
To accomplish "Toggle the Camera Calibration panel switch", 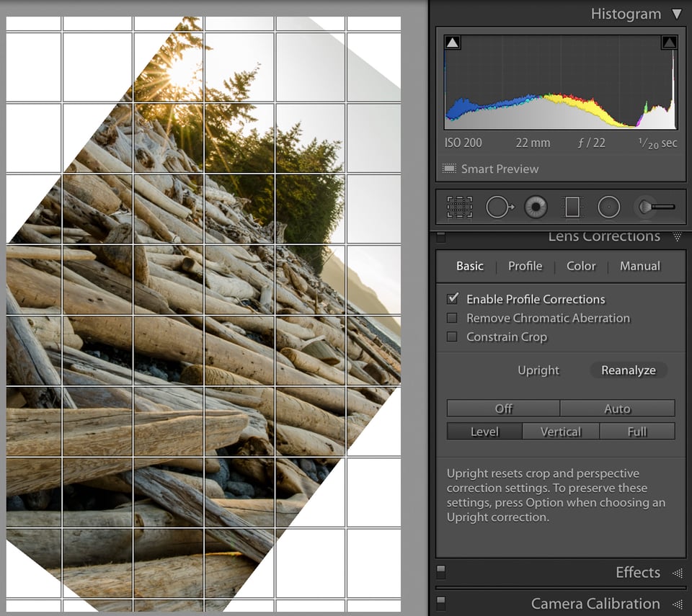I will 441,603.
